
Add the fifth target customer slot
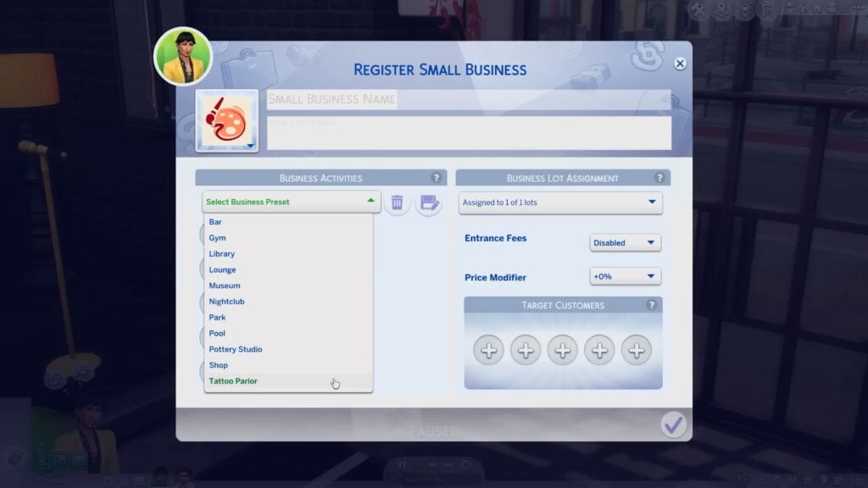pyautogui.click(x=637, y=349)
